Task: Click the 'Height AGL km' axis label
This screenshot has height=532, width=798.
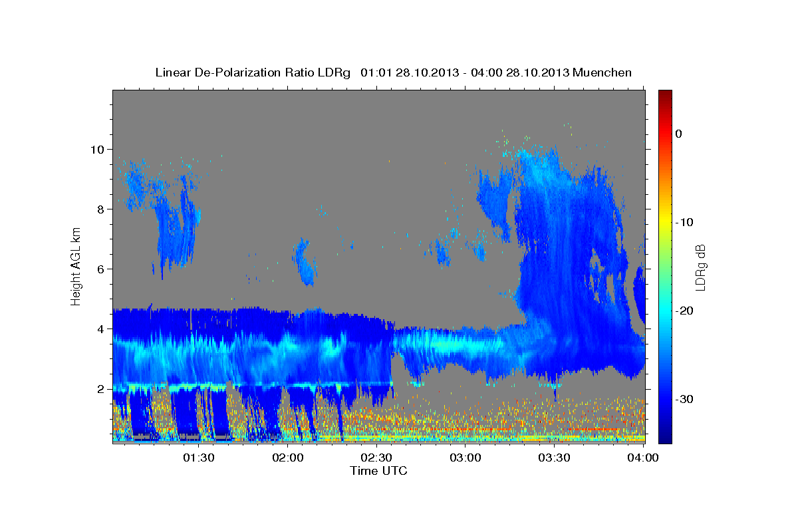Action: (x=76, y=266)
